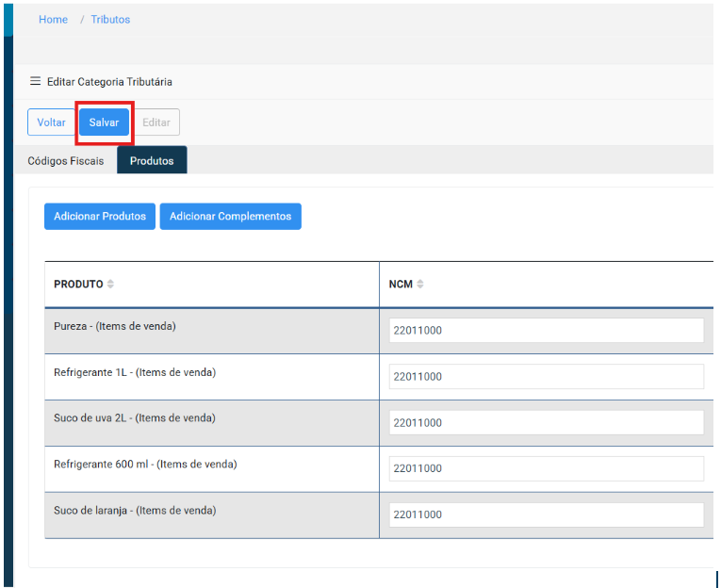
Task: Sort table by the NCM column arrows
Action: point(420,285)
